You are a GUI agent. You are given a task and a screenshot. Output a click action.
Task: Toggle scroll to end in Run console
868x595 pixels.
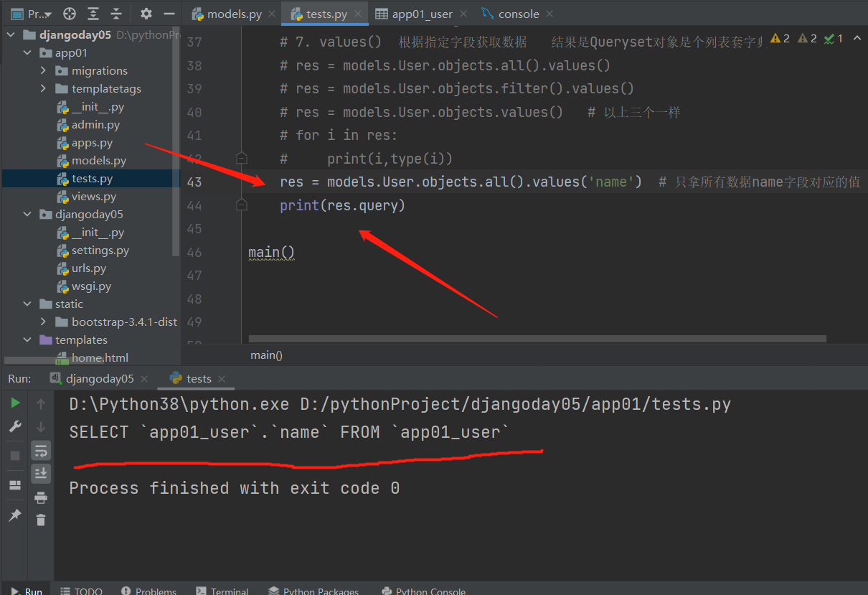(x=41, y=474)
